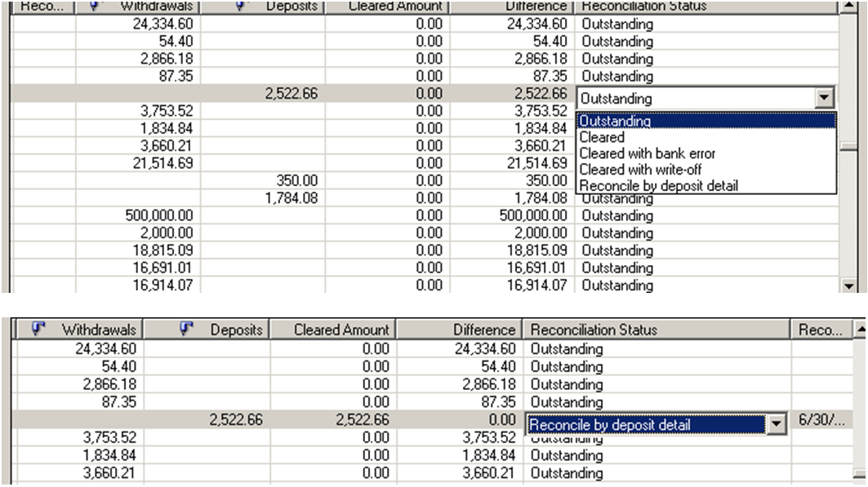Image resolution: width=868 pixels, height=487 pixels.
Task: Click the 54.40 Difference cell in lower grid
Action: (460, 366)
